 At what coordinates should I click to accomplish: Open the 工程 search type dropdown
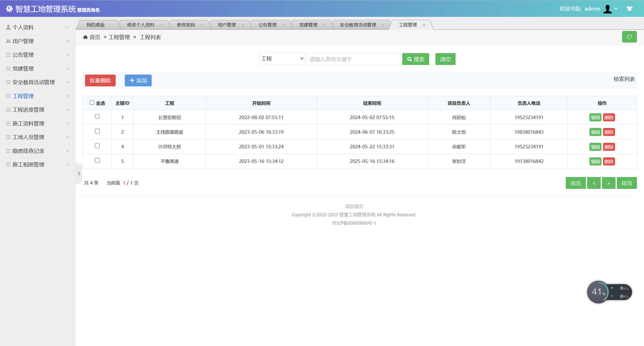[282, 58]
